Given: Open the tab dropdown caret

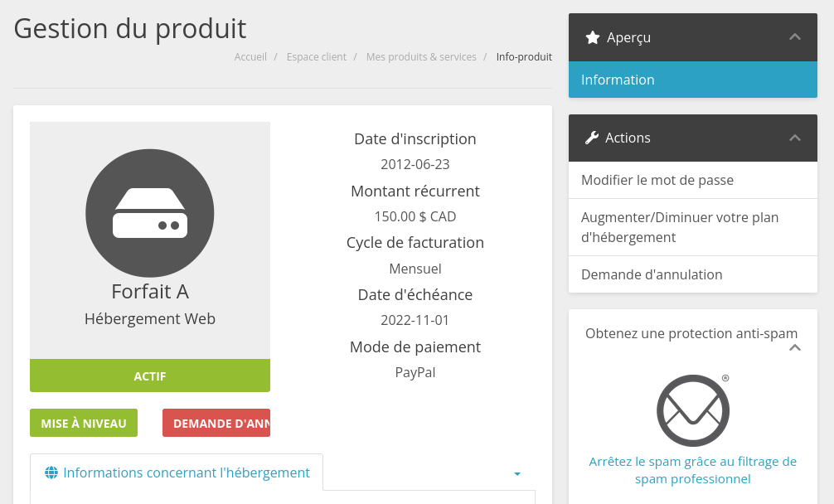Looking at the screenshot, I should coord(517,474).
